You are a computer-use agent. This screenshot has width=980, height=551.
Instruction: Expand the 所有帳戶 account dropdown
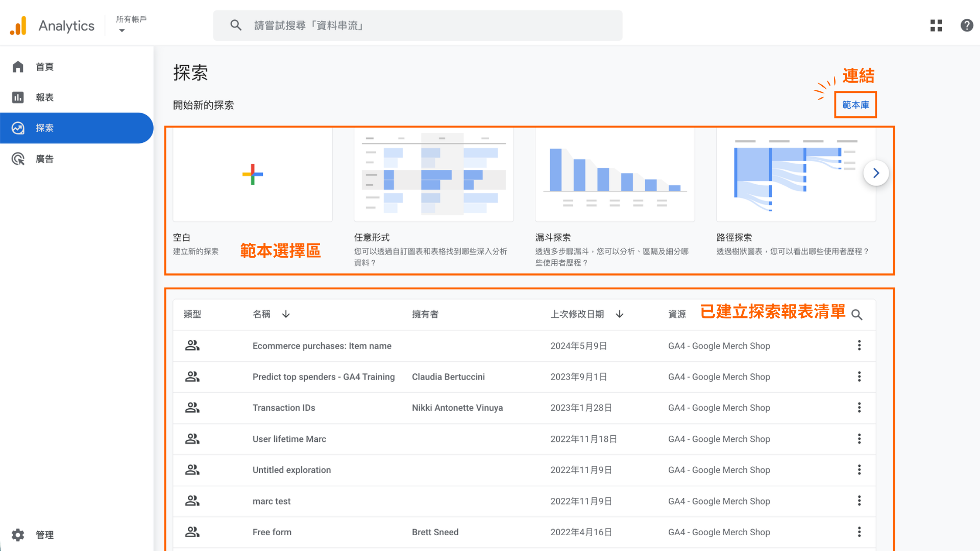click(x=121, y=31)
